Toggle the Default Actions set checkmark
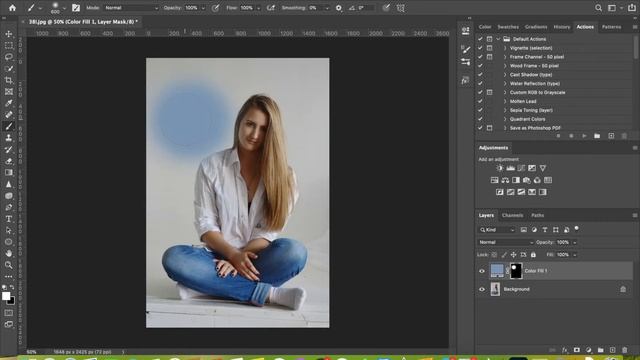The image size is (640, 360). tap(480, 39)
